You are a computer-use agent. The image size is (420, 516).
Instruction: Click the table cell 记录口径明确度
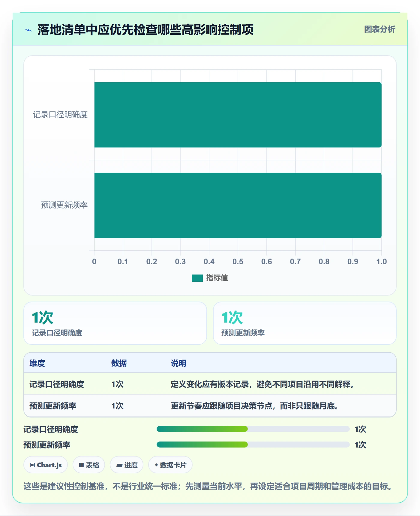pyautogui.click(x=57, y=384)
